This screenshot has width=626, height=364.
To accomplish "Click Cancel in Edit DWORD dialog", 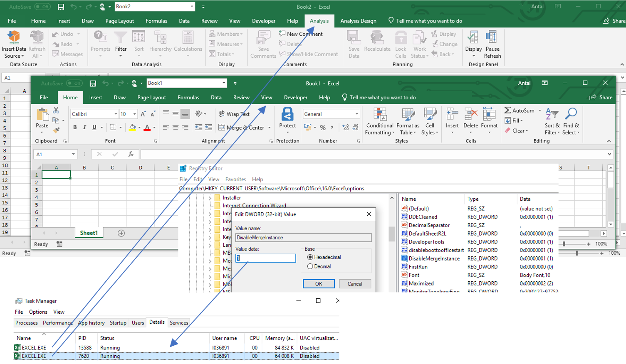I will (x=355, y=284).
